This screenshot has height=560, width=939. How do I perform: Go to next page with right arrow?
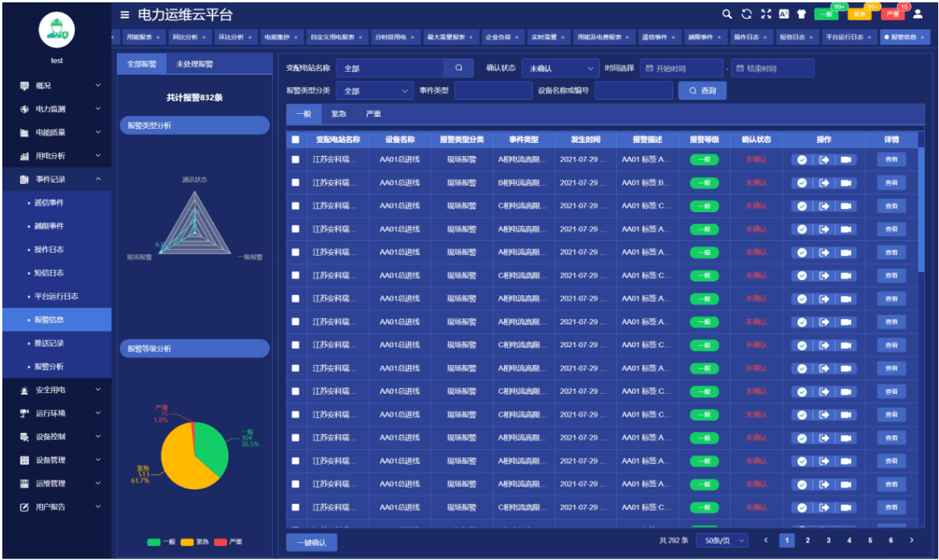911,540
